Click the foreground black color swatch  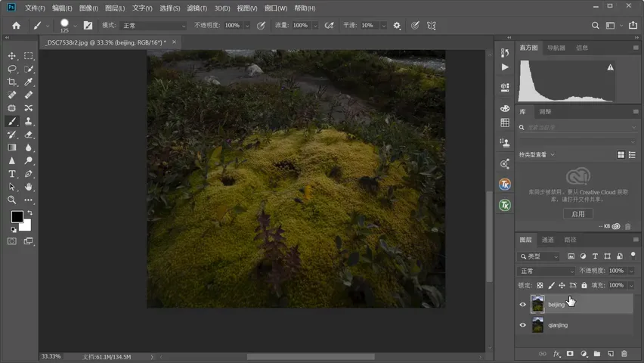(x=17, y=216)
